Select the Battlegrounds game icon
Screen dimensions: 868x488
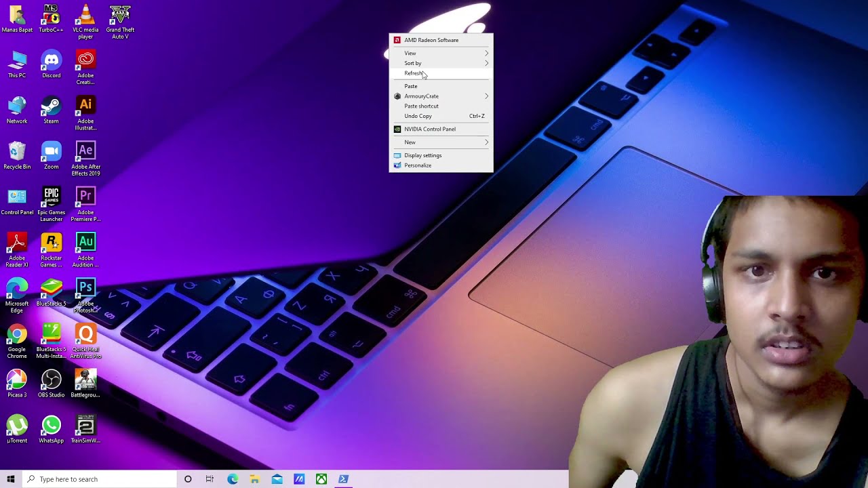coord(85,384)
